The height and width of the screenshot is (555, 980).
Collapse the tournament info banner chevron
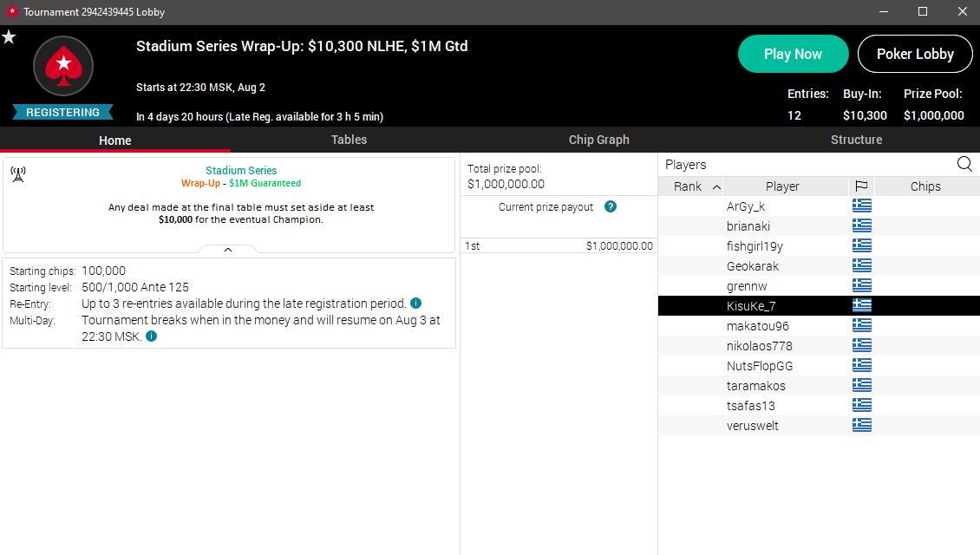click(228, 250)
